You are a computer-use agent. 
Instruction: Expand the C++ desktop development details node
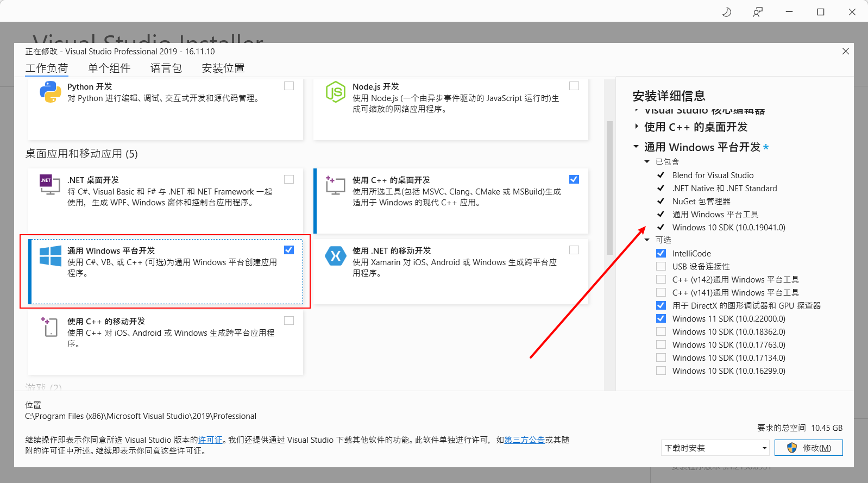point(637,127)
